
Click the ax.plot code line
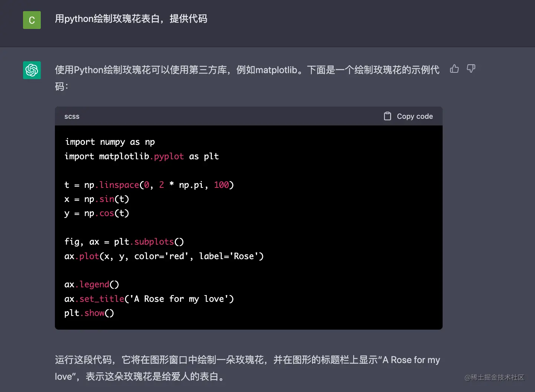[164, 256]
